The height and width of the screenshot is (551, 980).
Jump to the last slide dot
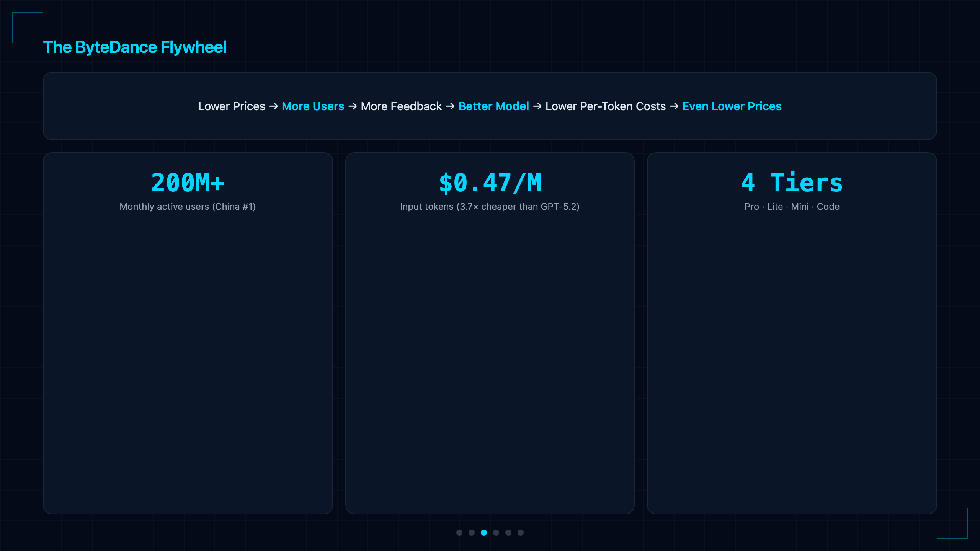coord(521,533)
